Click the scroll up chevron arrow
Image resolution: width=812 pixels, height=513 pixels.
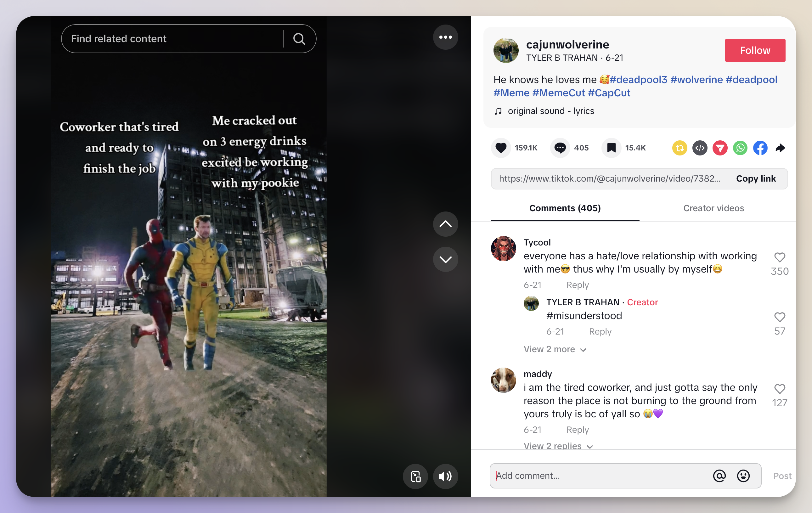[446, 225]
